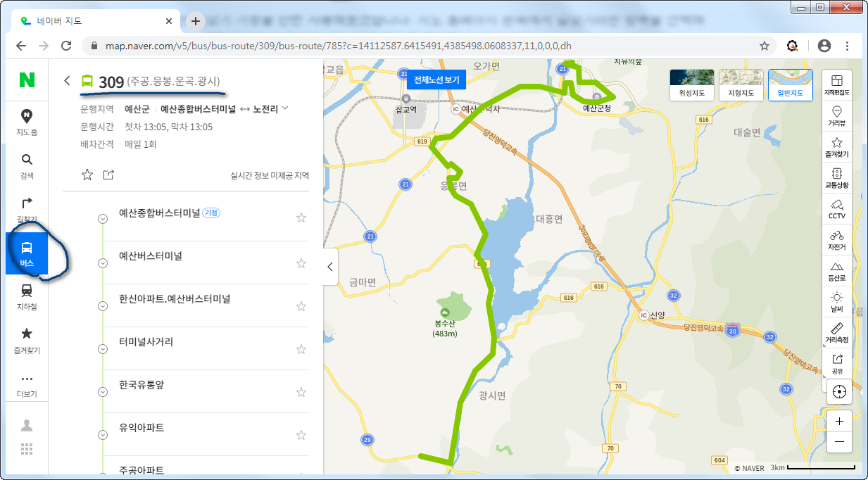Expand the 예산종합버스터미널 stop chevron
The height and width of the screenshot is (480, 868).
pos(103,219)
